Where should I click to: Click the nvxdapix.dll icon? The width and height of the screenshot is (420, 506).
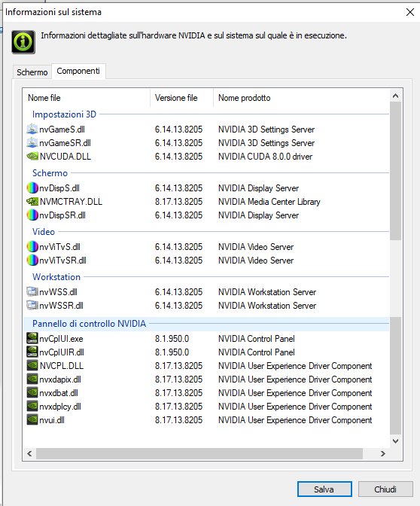[32, 379]
